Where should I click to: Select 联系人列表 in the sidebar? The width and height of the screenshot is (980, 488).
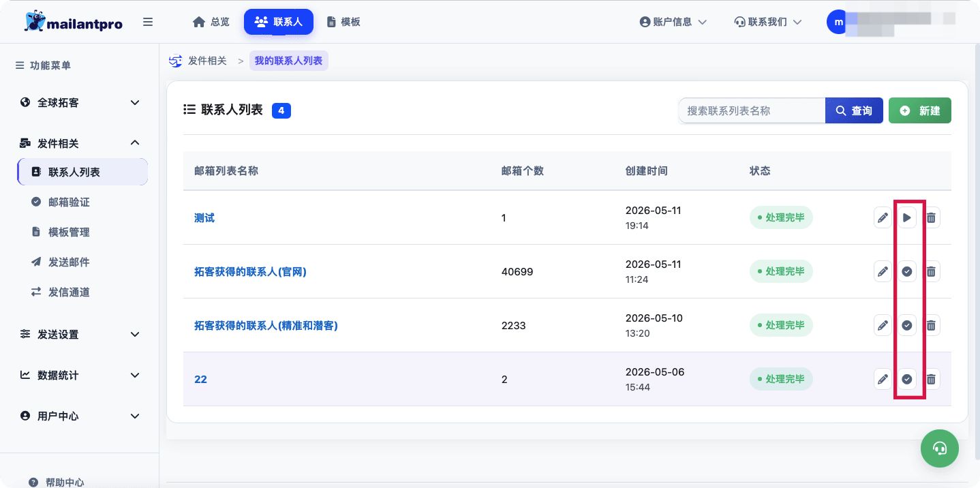82,172
